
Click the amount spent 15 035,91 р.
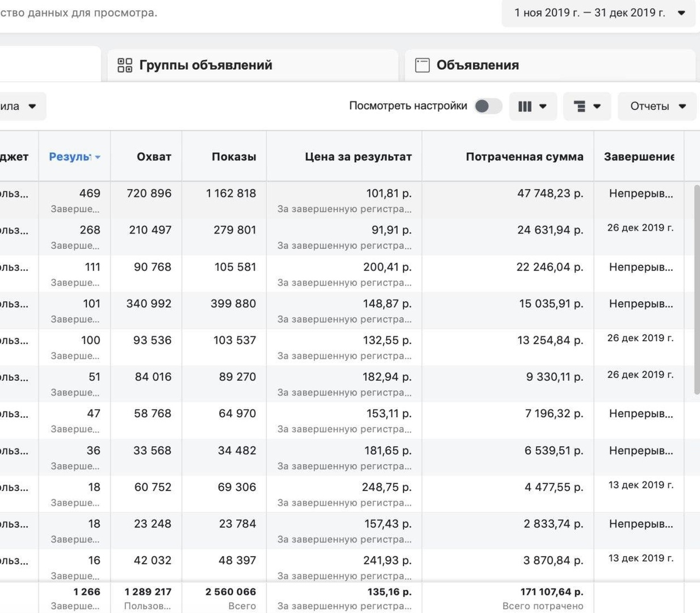(x=551, y=304)
